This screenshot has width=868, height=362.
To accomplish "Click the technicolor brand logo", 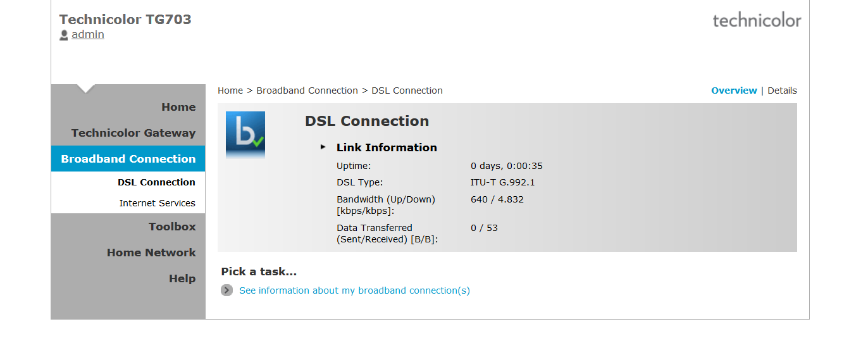I will tap(757, 20).
